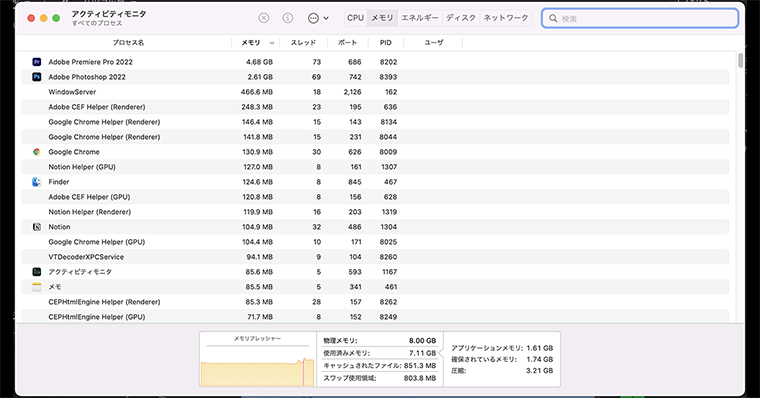Click the Adobe Photoshop app icon
This screenshot has width=760, height=398.
(x=37, y=77)
